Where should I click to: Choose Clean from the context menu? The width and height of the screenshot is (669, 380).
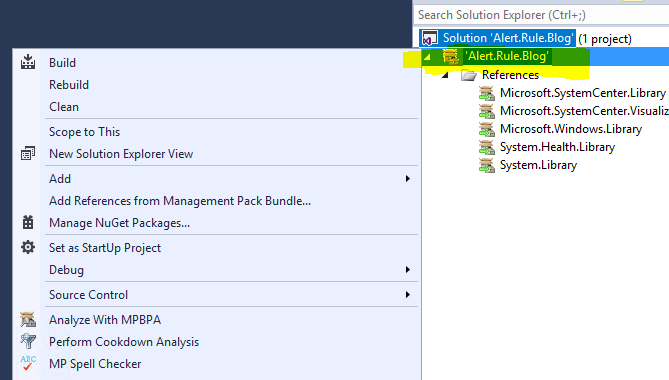click(64, 107)
